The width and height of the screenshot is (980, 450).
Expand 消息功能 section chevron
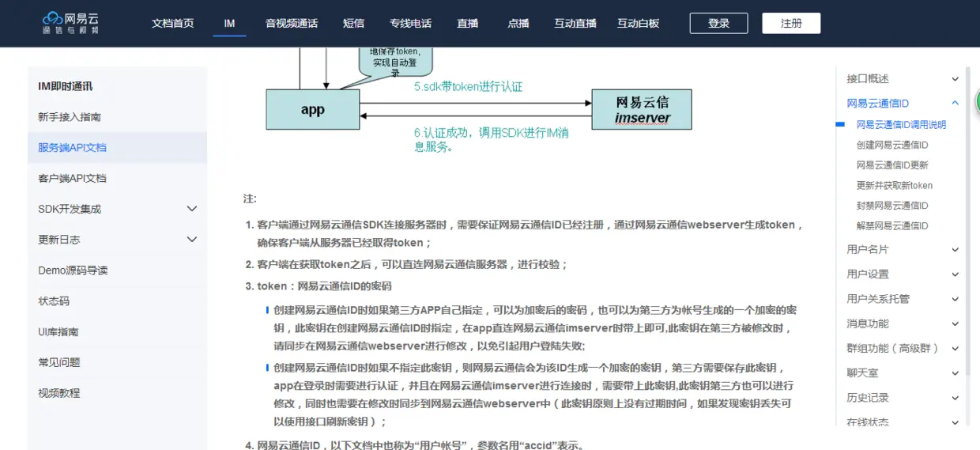(x=955, y=324)
